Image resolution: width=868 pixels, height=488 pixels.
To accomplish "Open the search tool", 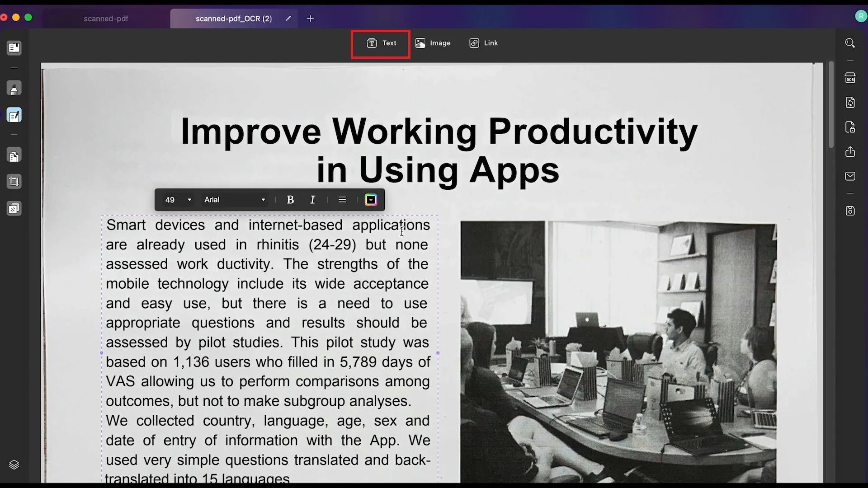I will pos(850,43).
